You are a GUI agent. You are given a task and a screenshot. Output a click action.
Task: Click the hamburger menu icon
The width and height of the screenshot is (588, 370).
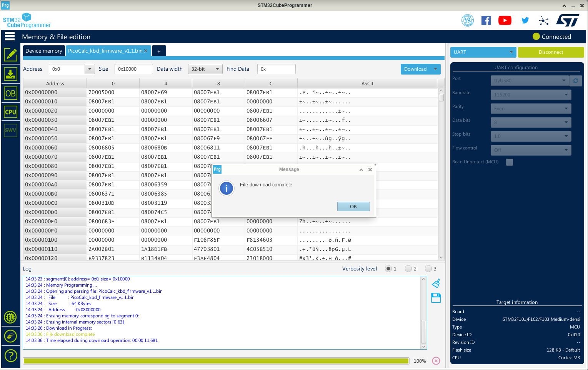pos(10,37)
